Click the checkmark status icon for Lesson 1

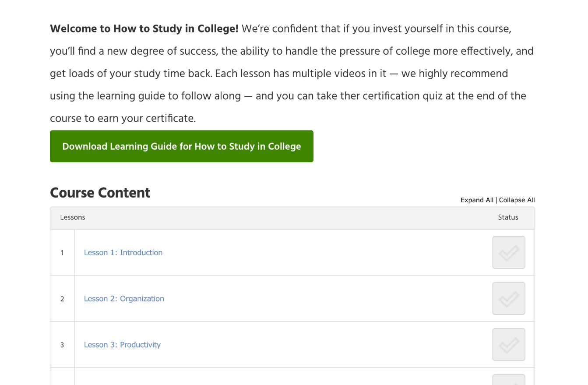(x=508, y=252)
